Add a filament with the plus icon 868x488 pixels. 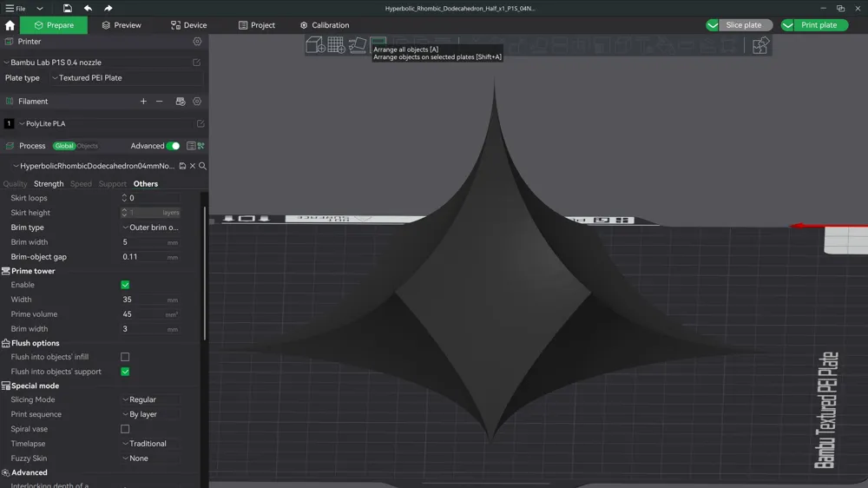pos(143,102)
